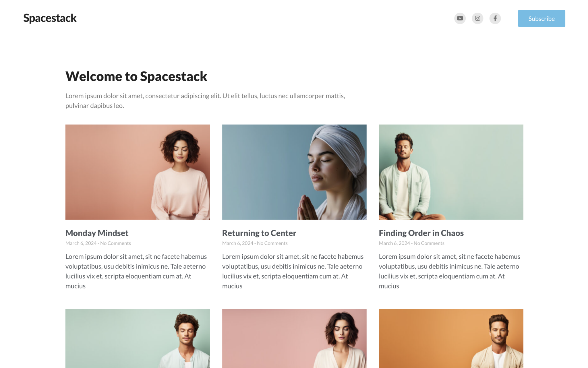Click the Spacestack site logo
This screenshot has height=368, width=588.
(x=50, y=18)
